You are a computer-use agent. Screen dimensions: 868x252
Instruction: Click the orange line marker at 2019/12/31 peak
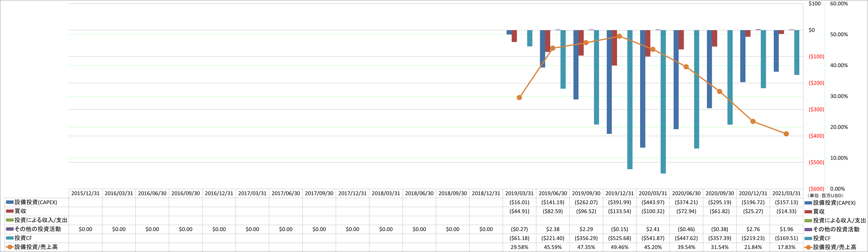(619, 36)
